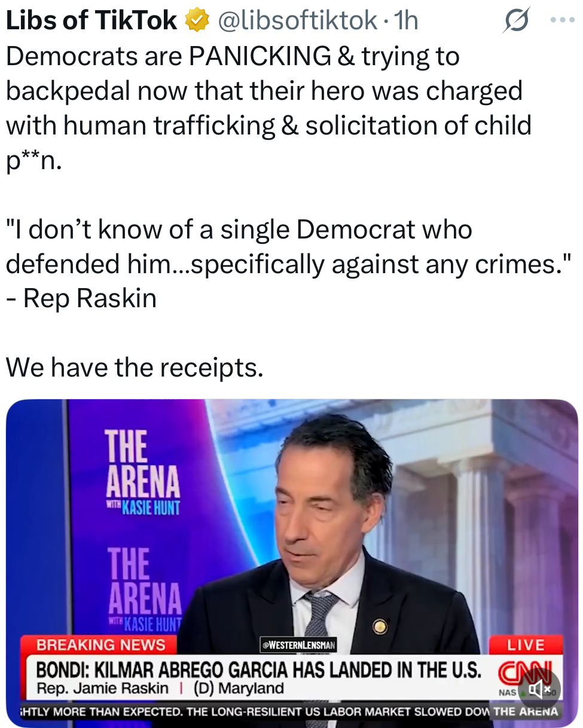Click the BREAKING NEWS banner label
Image resolution: width=583 pixels, height=728 pixels.
pyautogui.click(x=100, y=644)
